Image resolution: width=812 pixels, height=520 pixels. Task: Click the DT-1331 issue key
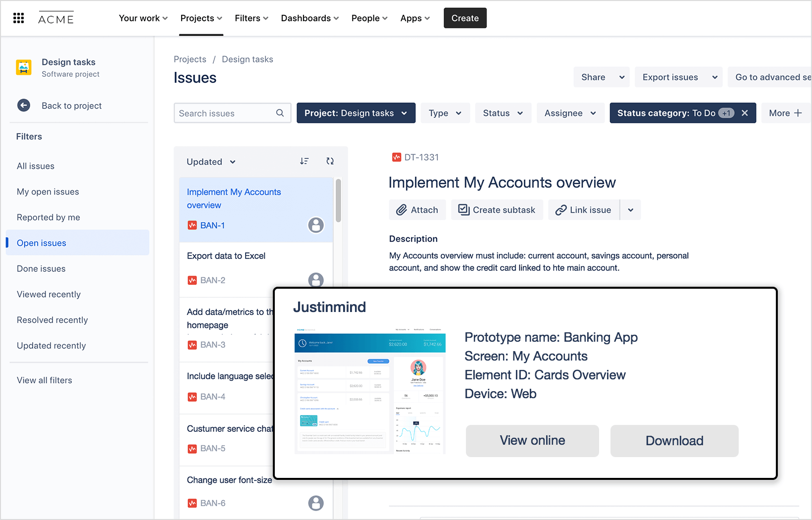[x=421, y=157]
